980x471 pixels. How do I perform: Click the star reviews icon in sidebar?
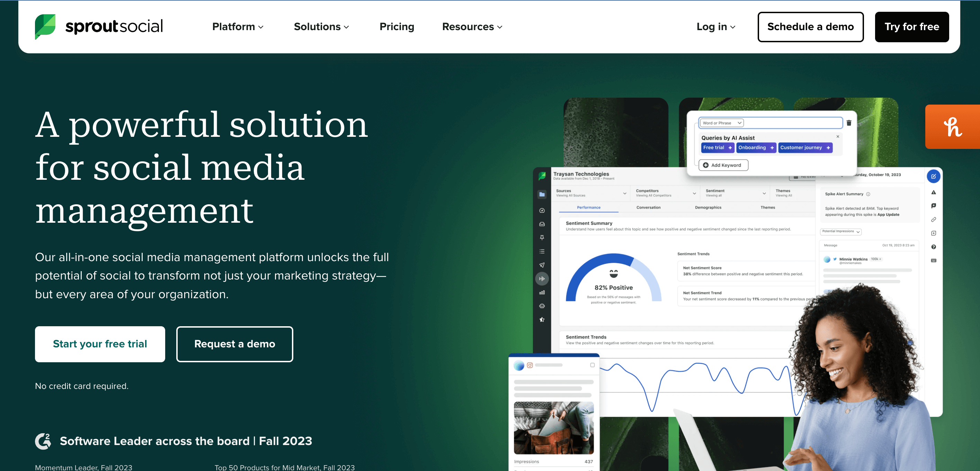pyautogui.click(x=542, y=320)
